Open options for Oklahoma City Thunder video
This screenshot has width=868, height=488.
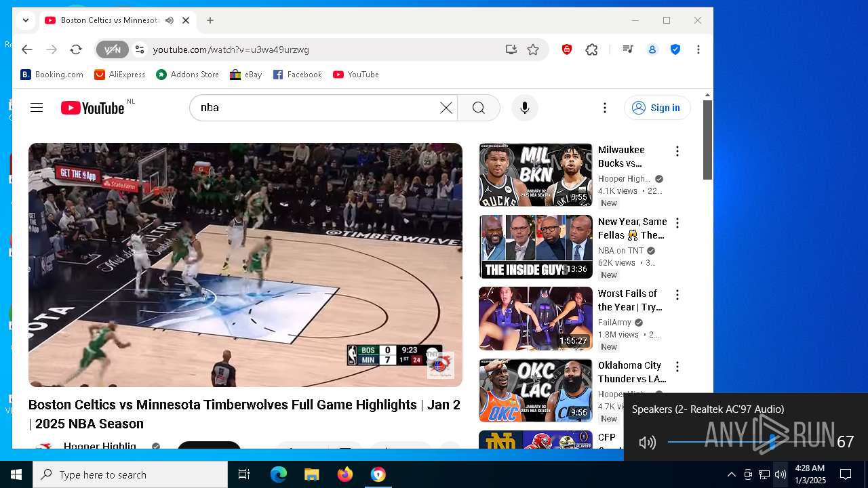(677, 367)
